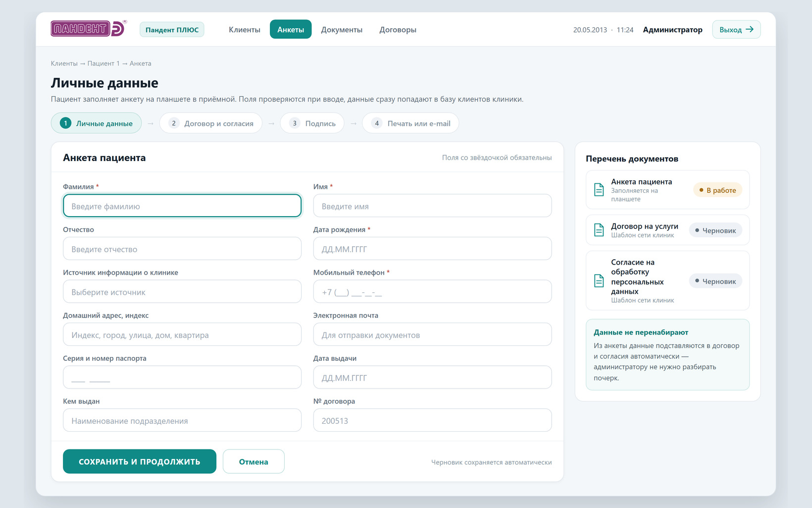
Task: Focus the Фамилия input field
Action: (182, 206)
